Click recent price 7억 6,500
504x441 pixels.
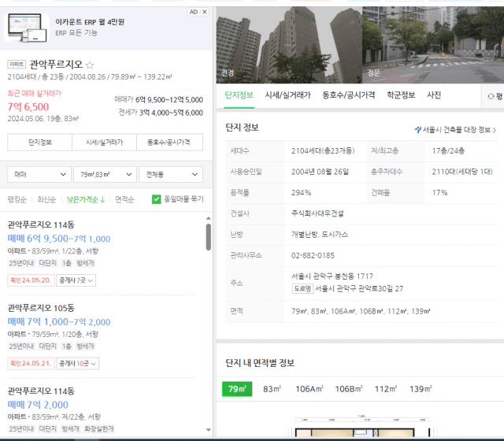tap(28, 107)
